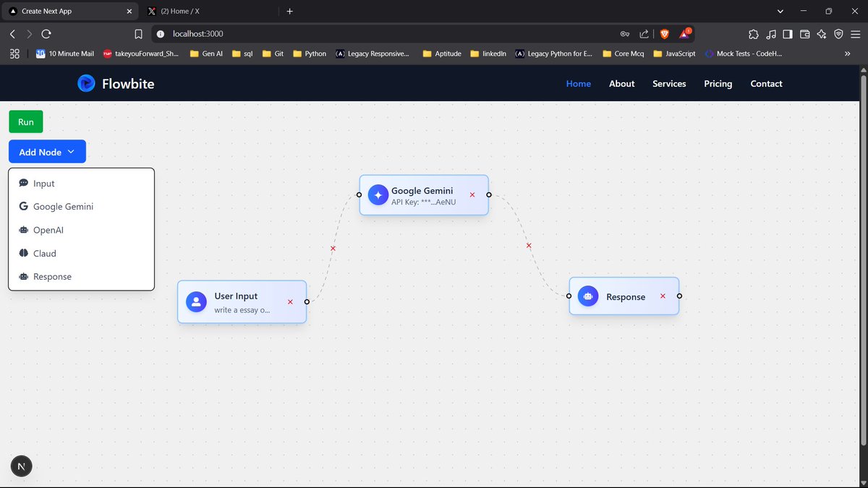Select Input from the node menu
The height and width of the screenshot is (488, 868).
[81, 184]
